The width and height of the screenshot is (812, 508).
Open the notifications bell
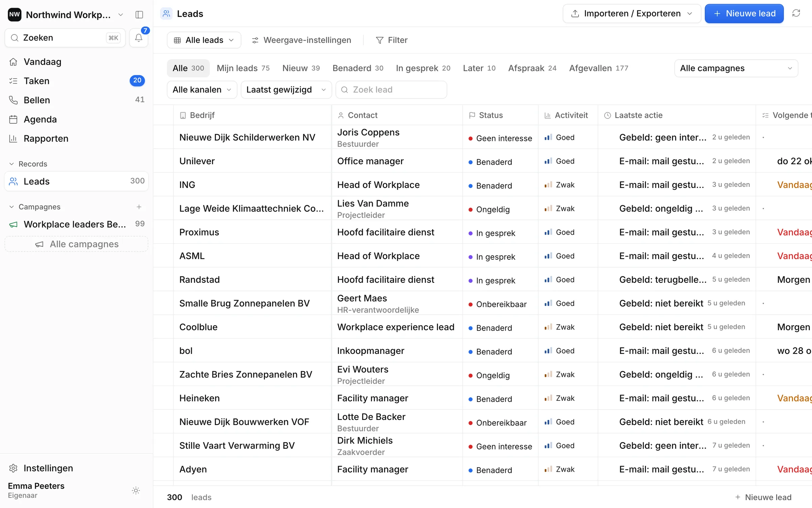click(x=139, y=38)
